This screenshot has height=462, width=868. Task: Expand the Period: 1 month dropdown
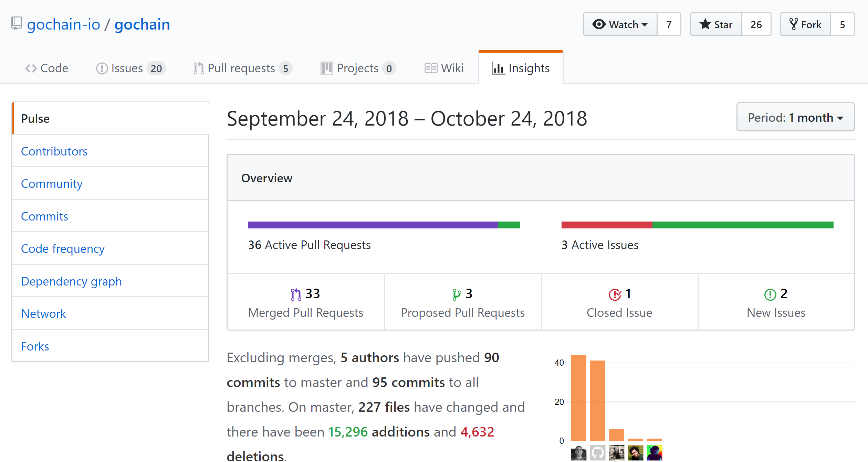[795, 118]
